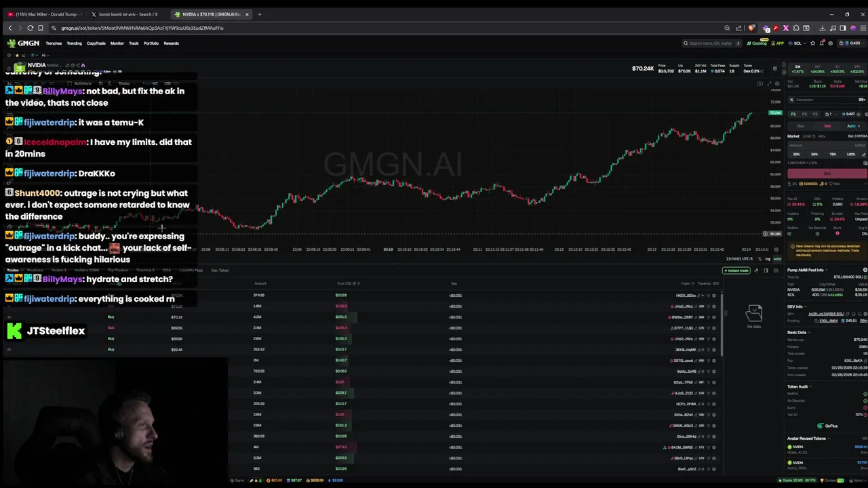Open the Contest link in footer

[831, 480]
